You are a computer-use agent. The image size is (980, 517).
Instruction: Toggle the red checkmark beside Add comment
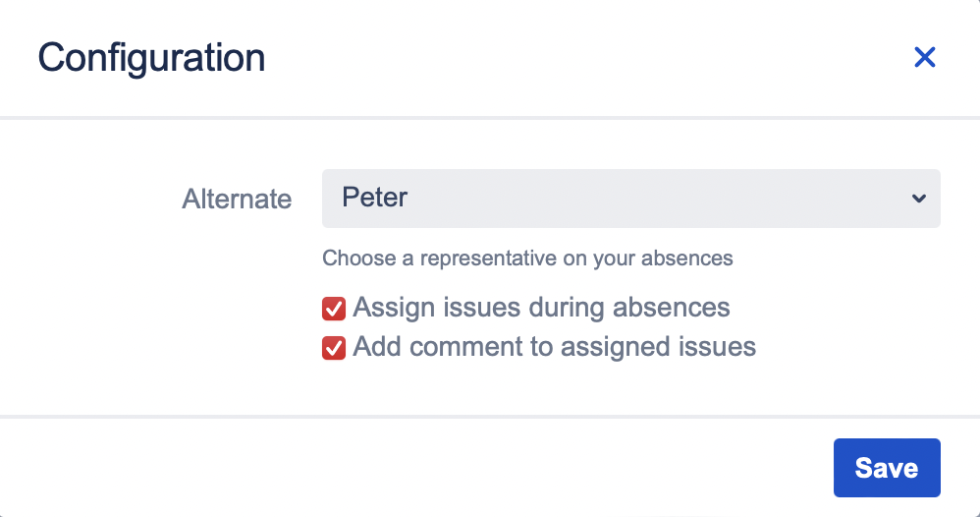pos(334,348)
